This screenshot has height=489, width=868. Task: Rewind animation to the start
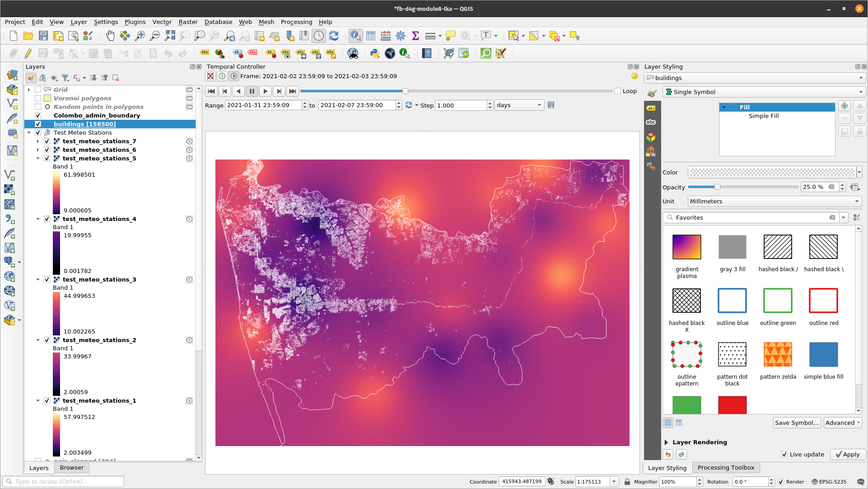tap(211, 91)
